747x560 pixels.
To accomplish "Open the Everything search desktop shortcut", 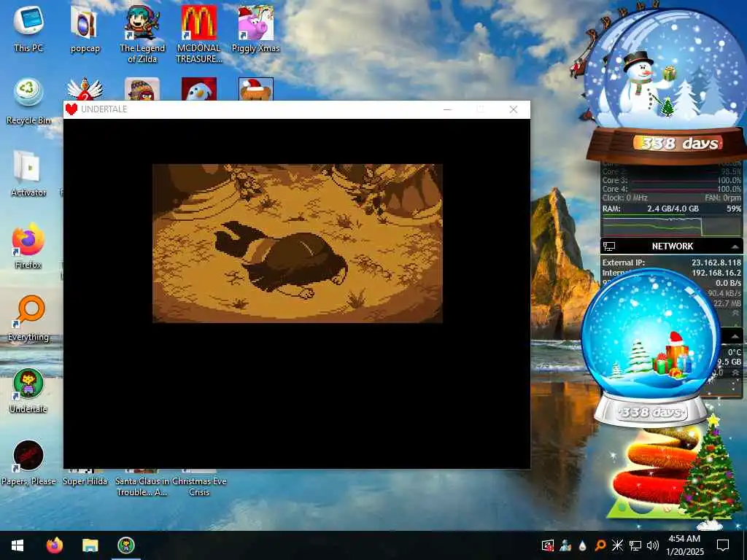I will tap(28, 318).
